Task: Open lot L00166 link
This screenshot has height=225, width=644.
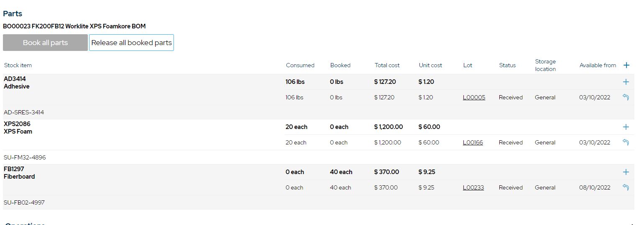Action: coord(473,142)
